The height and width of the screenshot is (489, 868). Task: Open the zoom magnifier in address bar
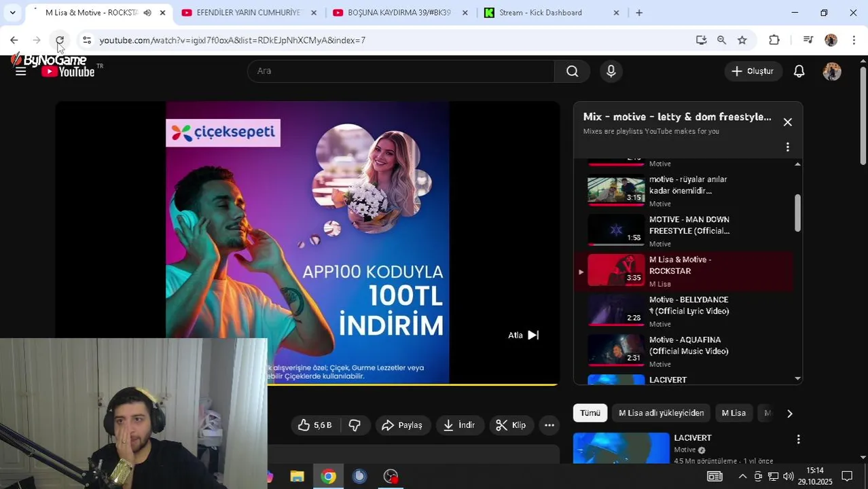pos(722,40)
